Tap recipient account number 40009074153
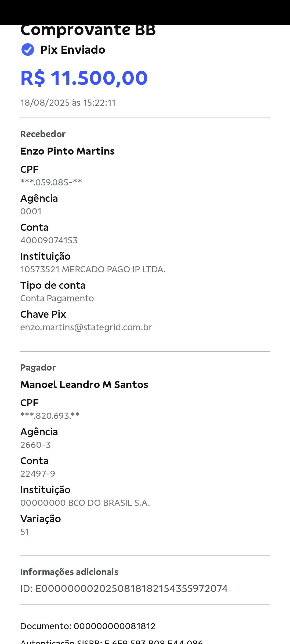Screen dimensions: 290x644 (49, 240)
